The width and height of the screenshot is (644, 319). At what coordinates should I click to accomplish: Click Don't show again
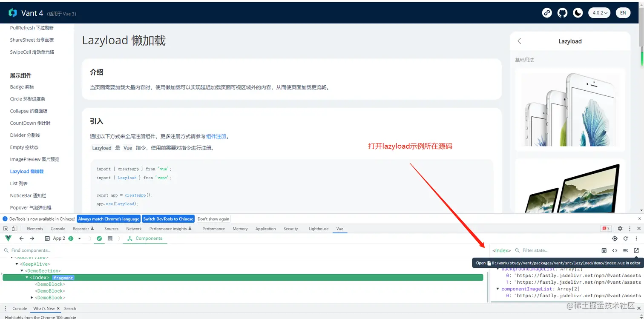coord(213,219)
